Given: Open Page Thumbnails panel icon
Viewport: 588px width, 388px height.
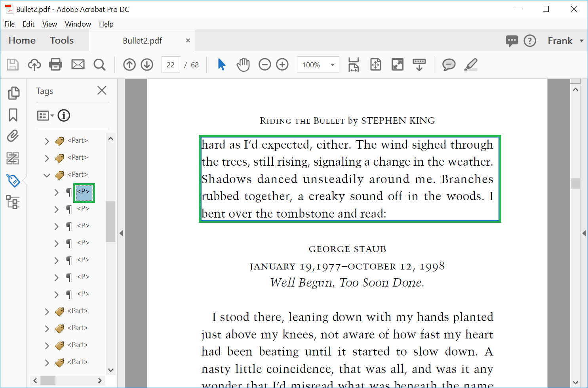Looking at the screenshot, I should [x=13, y=93].
